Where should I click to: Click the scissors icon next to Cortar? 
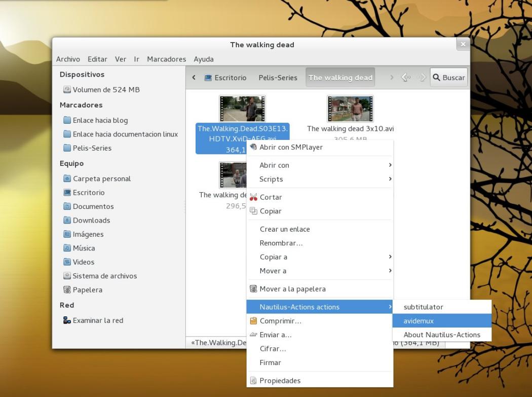coord(253,197)
